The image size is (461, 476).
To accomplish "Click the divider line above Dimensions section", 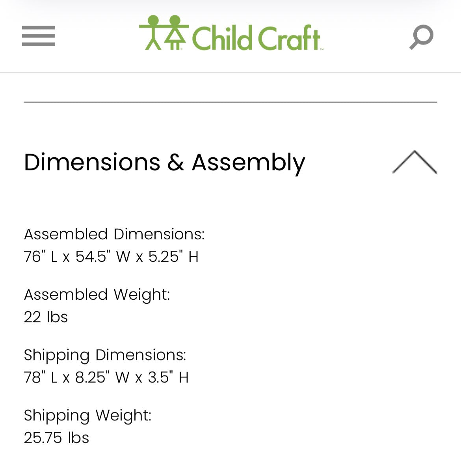I will pos(230,102).
